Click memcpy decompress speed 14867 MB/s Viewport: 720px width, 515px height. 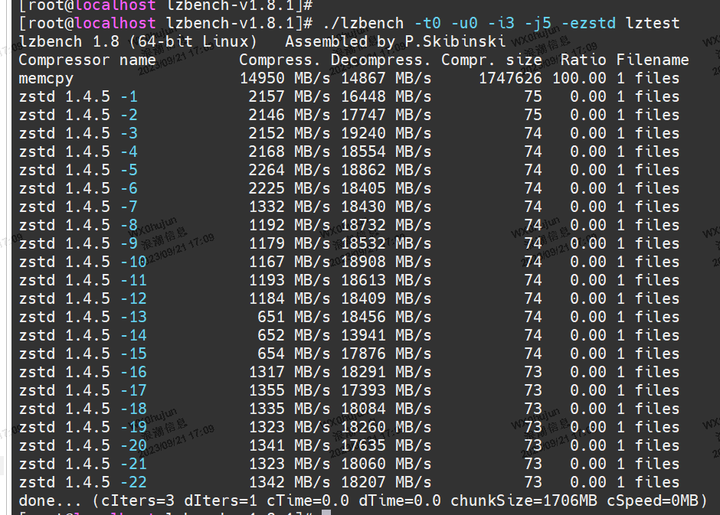(386, 78)
